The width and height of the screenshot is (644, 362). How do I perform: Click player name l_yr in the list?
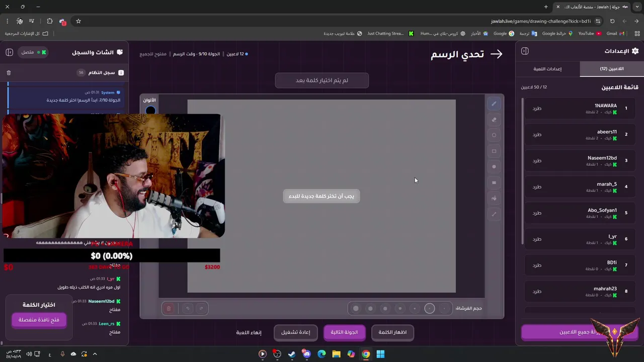[x=612, y=236]
